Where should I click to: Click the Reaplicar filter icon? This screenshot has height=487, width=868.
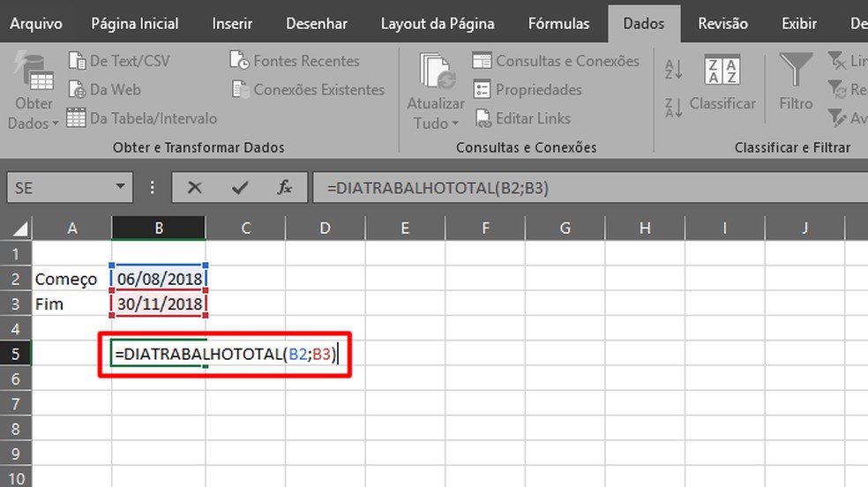click(836, 89)
